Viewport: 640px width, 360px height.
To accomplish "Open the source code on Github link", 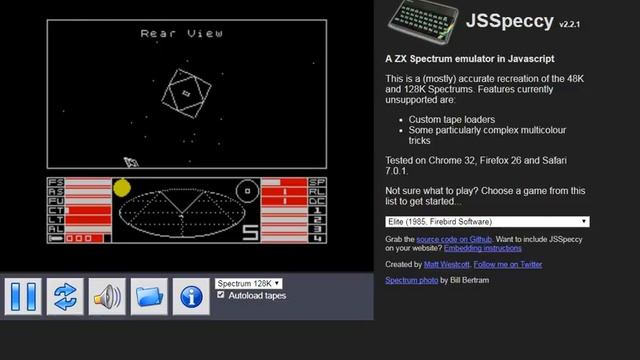I will coord(454,239).
